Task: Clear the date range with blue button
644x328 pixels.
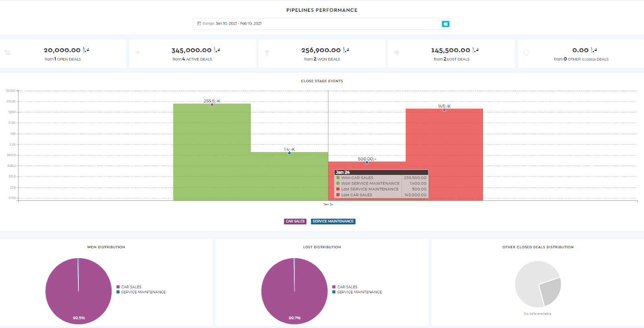Action: click(x=446, y=24)
